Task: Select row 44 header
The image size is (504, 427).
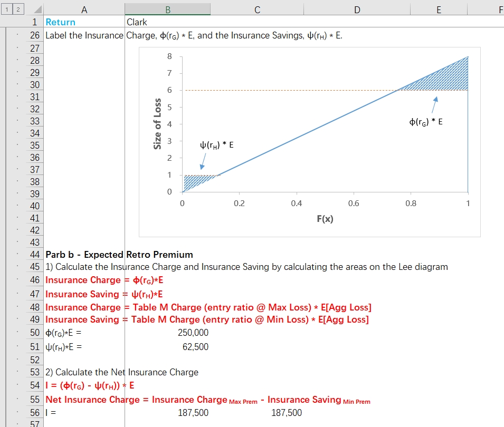Action: pyautogui.click(x=34, y=255)
